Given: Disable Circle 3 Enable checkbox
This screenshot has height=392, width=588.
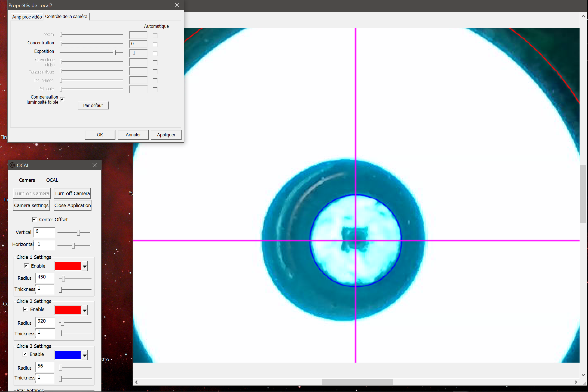Looking at the screenshot, I should (x=25, y=354).
